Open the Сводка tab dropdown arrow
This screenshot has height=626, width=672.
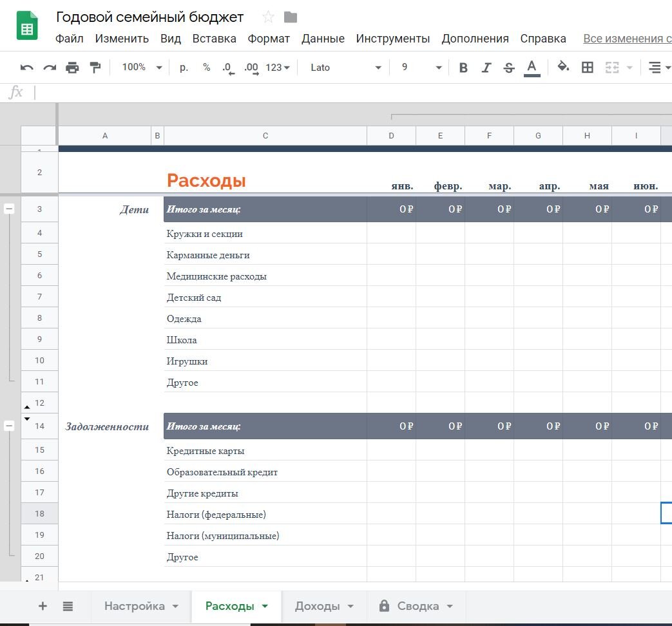click(450, 606)
